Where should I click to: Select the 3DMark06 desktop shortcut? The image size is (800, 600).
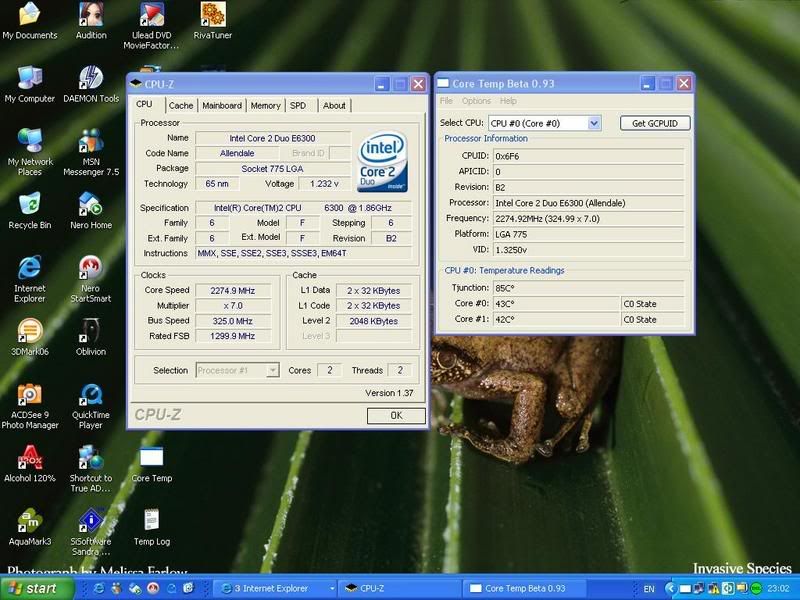30,337
